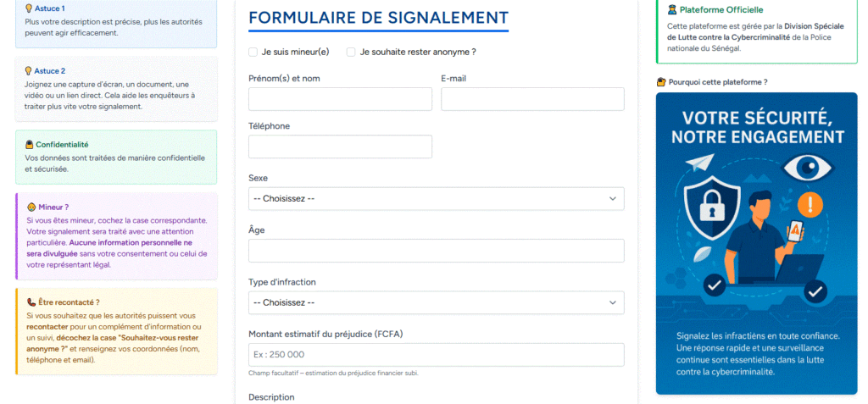Click the "Formulaire de signalement" heading
Image resolution: width=868 pixels, height=404 pixels.
(378, 18)
